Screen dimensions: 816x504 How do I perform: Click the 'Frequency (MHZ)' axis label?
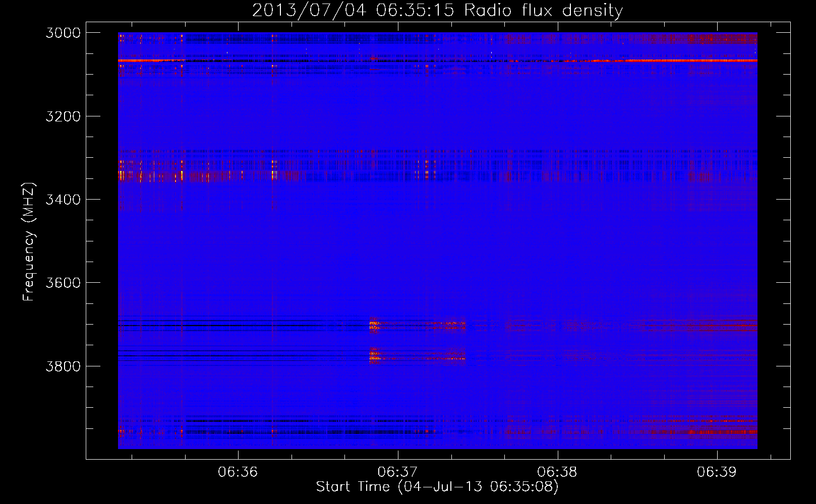point(29,242)
